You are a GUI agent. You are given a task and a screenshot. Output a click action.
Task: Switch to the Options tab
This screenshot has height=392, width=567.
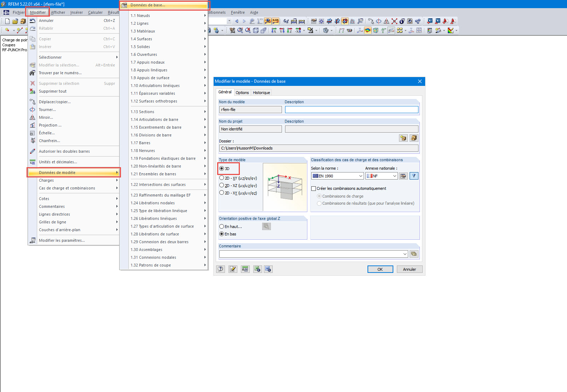click(x=242, y=93)
